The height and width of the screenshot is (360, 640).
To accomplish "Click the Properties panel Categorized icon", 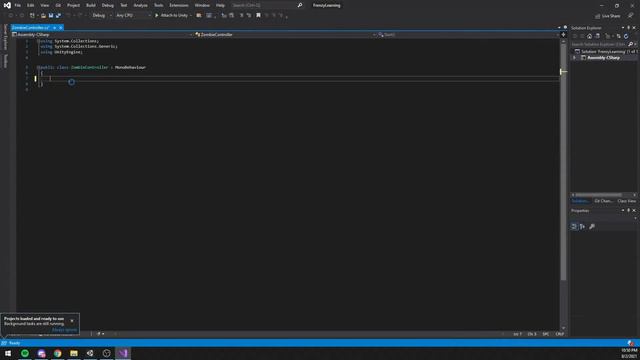I will [x=574, y=227].
